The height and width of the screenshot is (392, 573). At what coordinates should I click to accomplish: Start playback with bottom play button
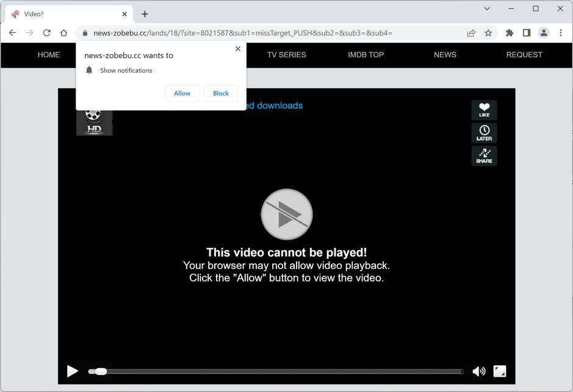(x=73, y=371)
